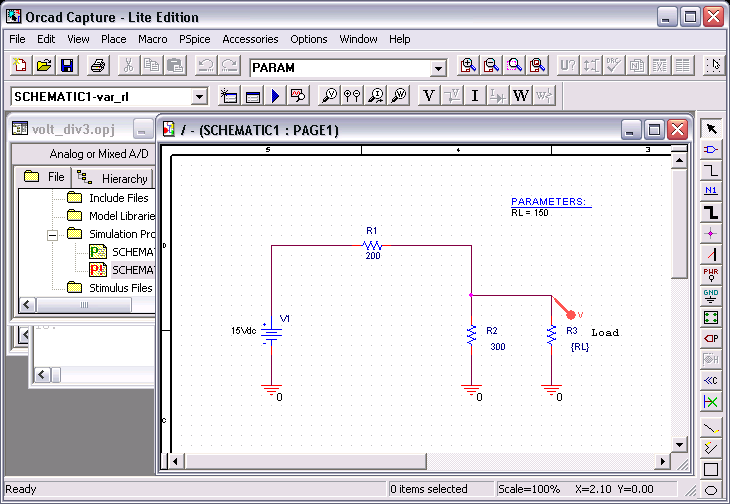Select the Place Wire tool
Image resolution: width=730 pixels, height=504 pixels.
711,170
